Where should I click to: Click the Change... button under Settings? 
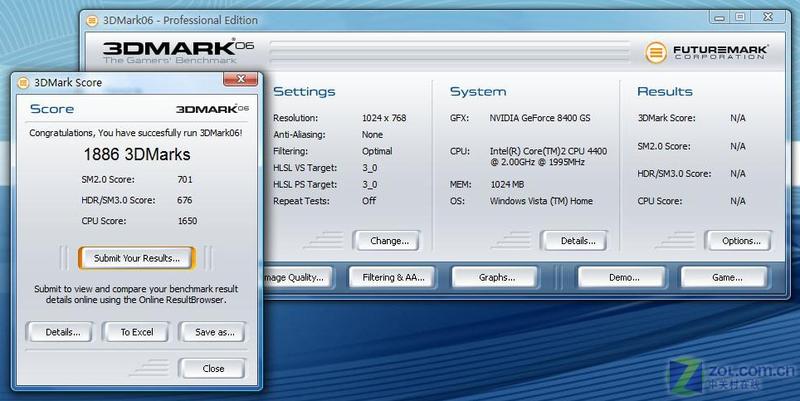387,241
